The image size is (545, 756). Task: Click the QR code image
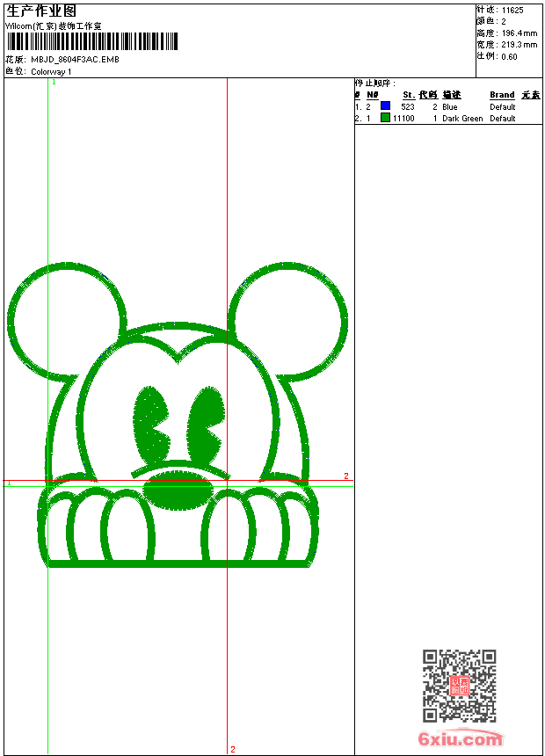click(x=459, y=686)
